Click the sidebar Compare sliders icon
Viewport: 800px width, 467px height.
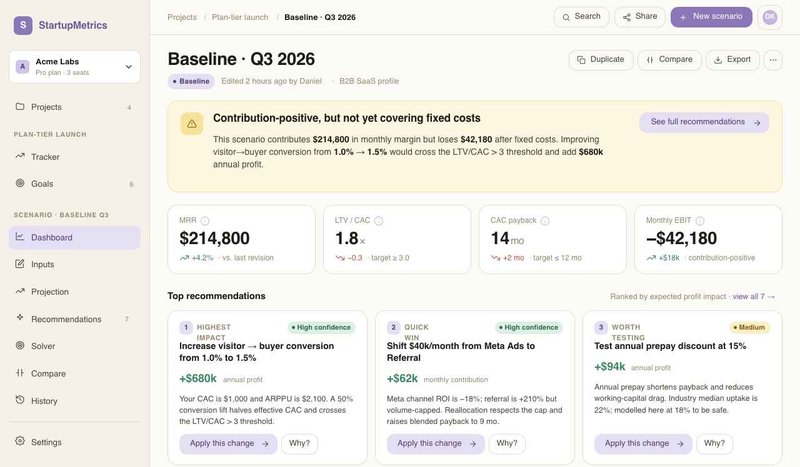pos(20,373)
